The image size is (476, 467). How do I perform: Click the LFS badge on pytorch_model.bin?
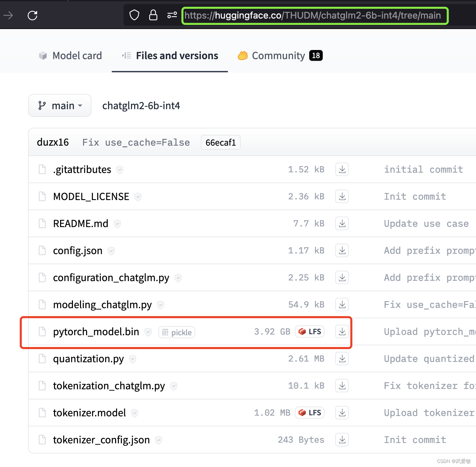point(309,331)
